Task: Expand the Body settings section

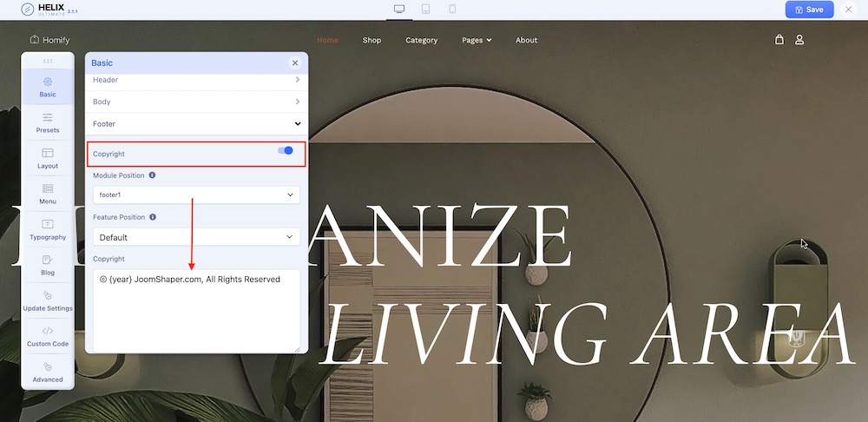Action: point(196,102)
